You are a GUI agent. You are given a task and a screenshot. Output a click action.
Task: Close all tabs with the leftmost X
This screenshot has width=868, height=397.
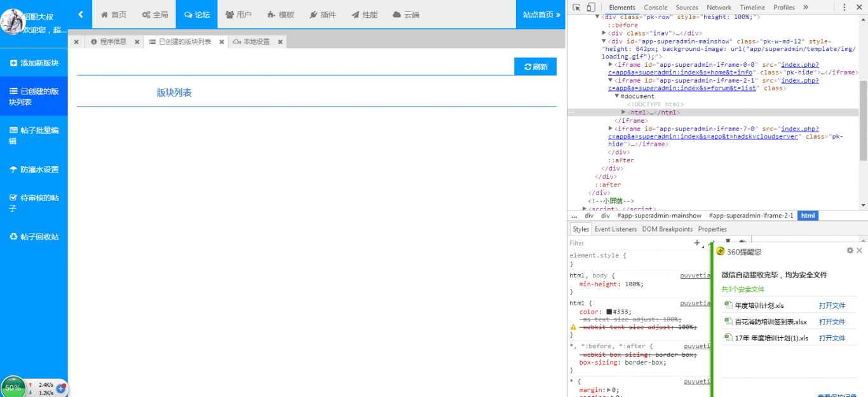76,42
